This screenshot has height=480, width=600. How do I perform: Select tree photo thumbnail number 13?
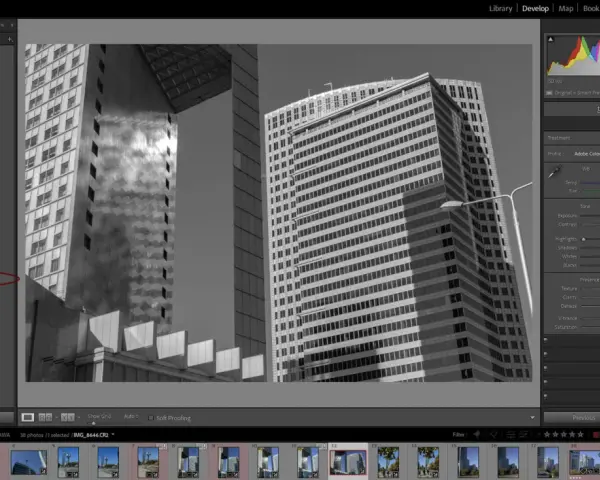click(388, 462)
